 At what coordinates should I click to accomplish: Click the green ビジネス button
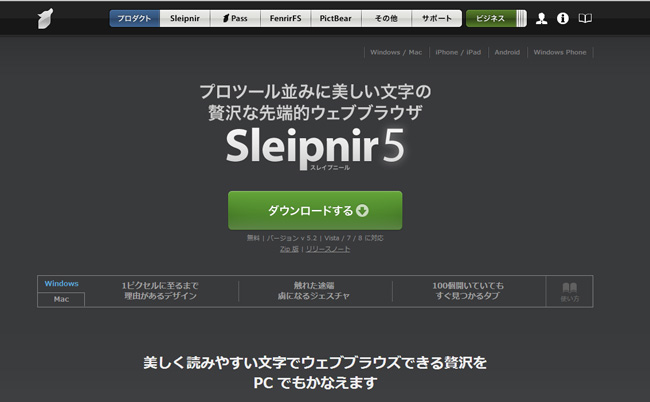coord(490,18)
